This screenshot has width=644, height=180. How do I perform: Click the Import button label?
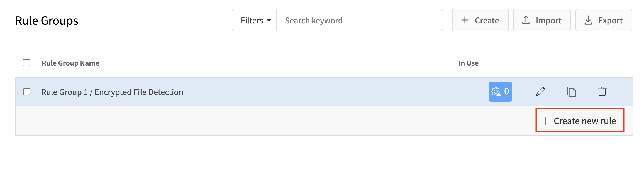[x=548, y=20]
